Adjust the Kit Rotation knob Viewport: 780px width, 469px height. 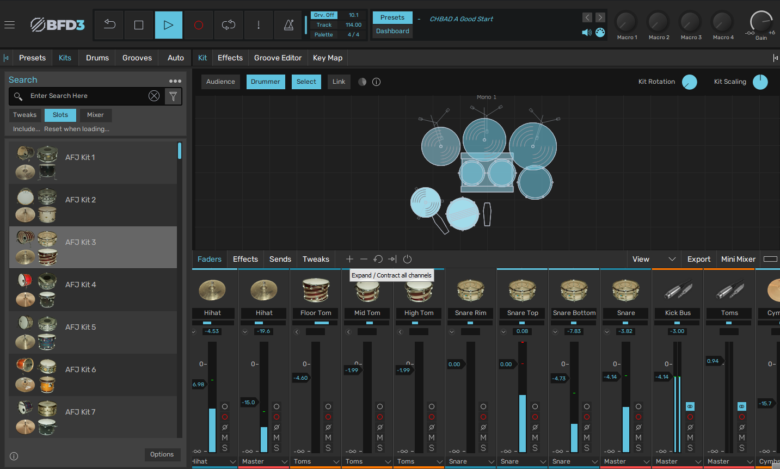click(x=689, y=82)
